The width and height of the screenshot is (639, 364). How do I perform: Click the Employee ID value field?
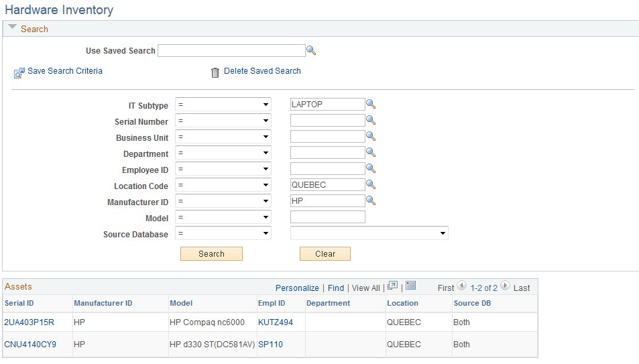click(x=328, y=168)
